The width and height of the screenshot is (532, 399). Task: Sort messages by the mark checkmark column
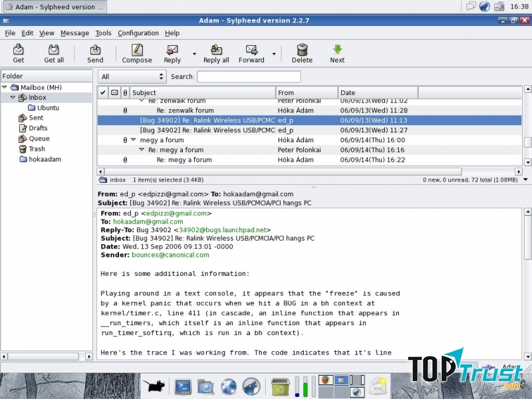coord(103,92)
